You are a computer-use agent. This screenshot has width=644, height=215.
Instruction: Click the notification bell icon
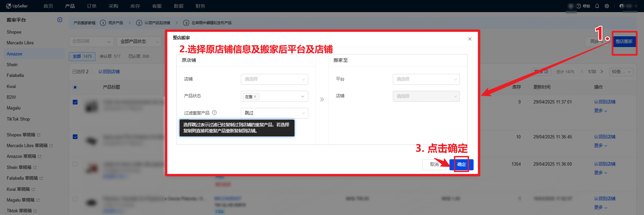coord(597,6)
